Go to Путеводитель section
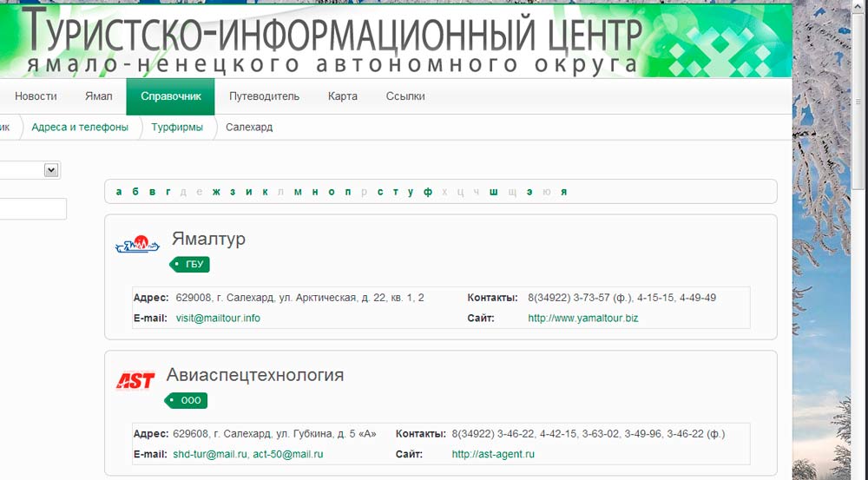868x480 pixels. click(264, 96)
